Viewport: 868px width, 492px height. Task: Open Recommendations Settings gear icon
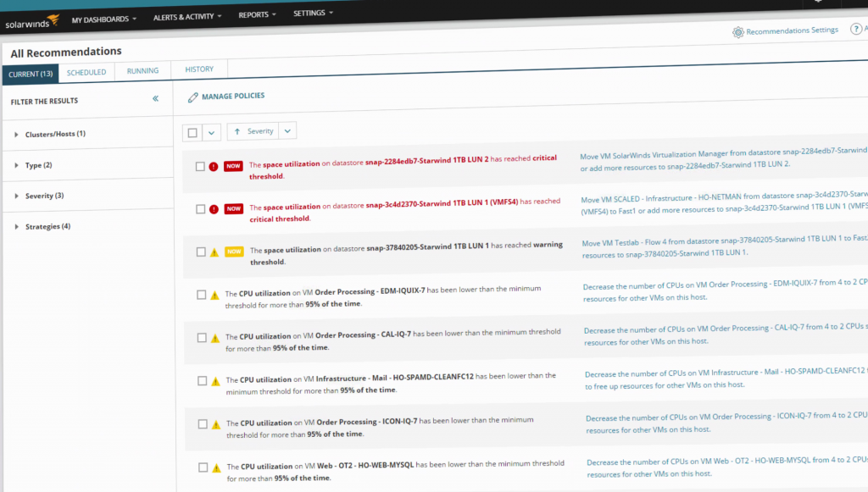[738, 33]
